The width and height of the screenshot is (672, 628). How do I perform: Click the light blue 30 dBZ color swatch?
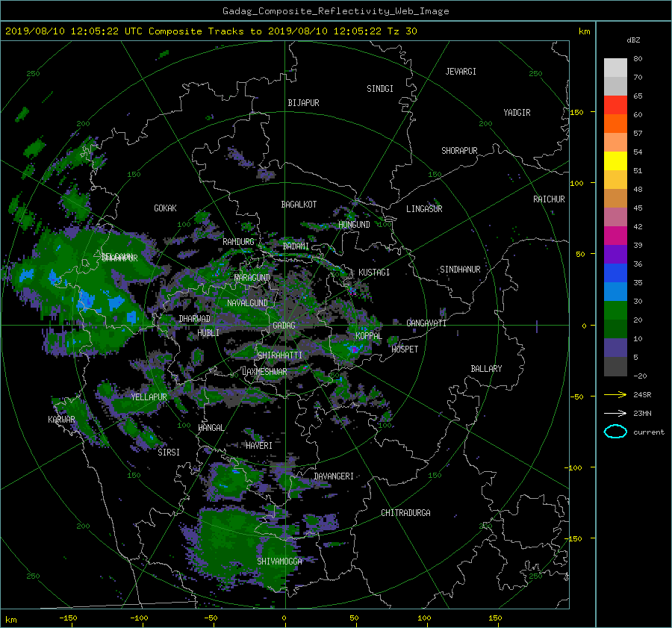pos(615,292)
